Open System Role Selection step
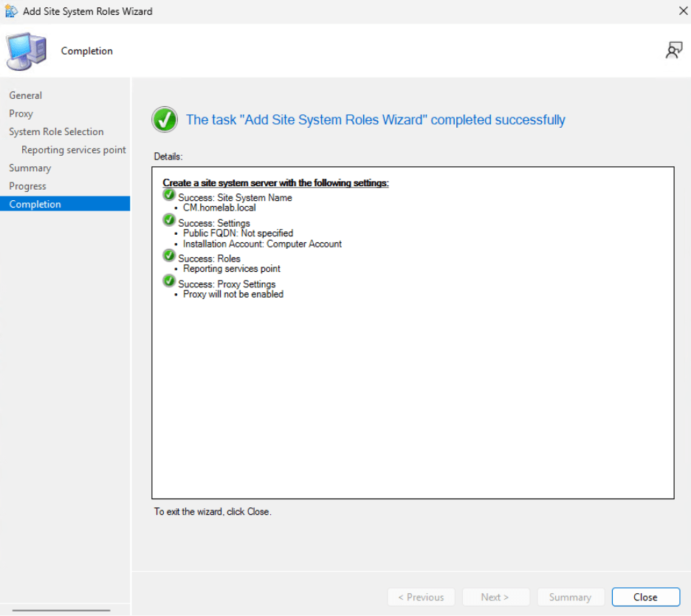 (56, 131)
